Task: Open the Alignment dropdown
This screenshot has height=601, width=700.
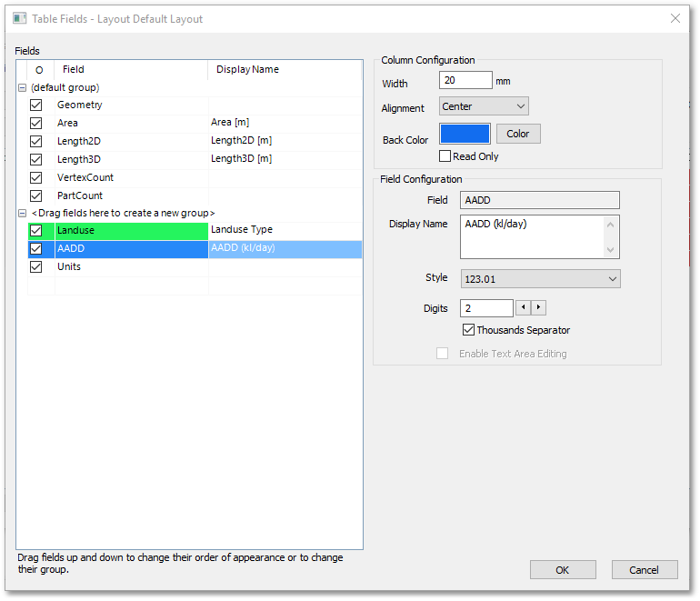Action: pyautogui.click(x=484, y=106)
